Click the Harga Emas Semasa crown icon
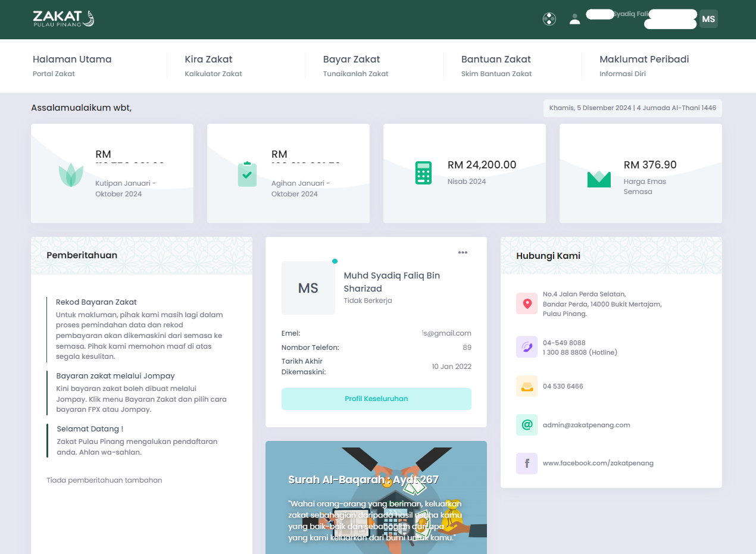Viewport: 756px width, 554px height. click(x=599, y=179)
